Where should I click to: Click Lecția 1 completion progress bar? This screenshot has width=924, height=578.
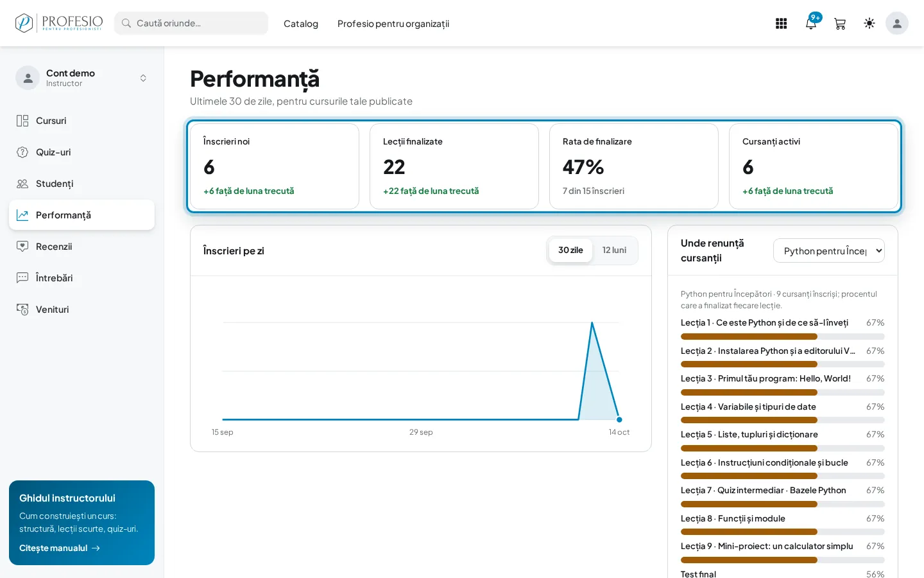point(782,337)
